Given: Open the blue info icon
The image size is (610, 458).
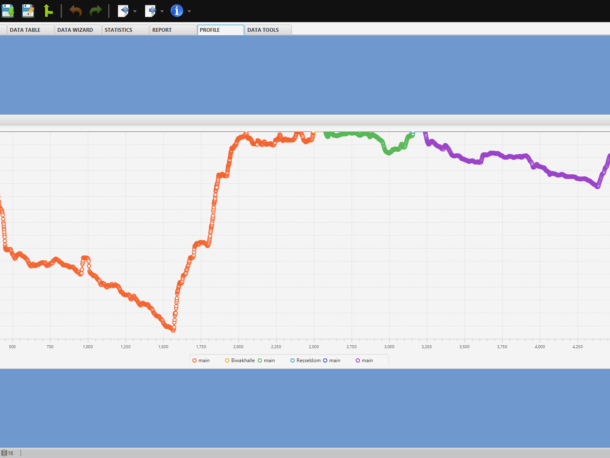Looking at the screenshot, I should [x=177, y=11].
